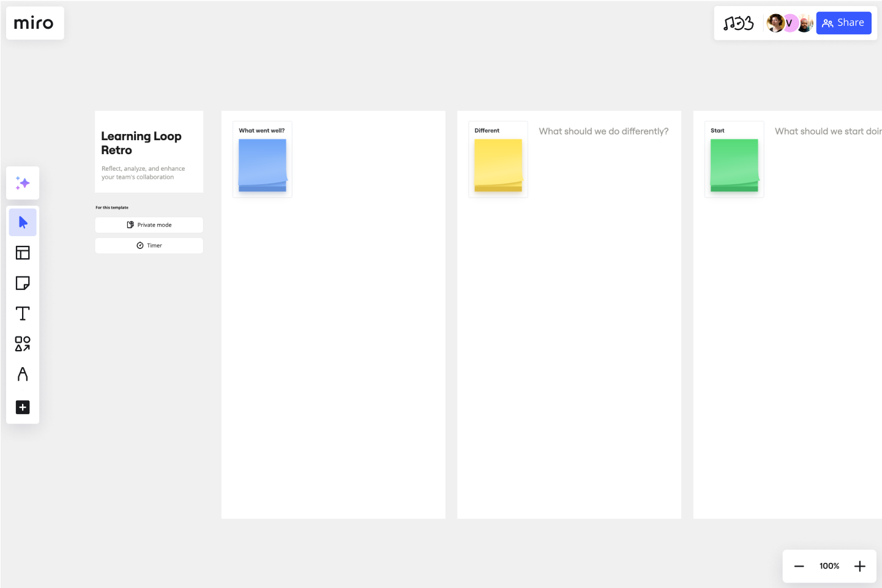This screenshot has width=882, height=588.
Task: Zoom in with the plus control
Action: pos(859,566)
